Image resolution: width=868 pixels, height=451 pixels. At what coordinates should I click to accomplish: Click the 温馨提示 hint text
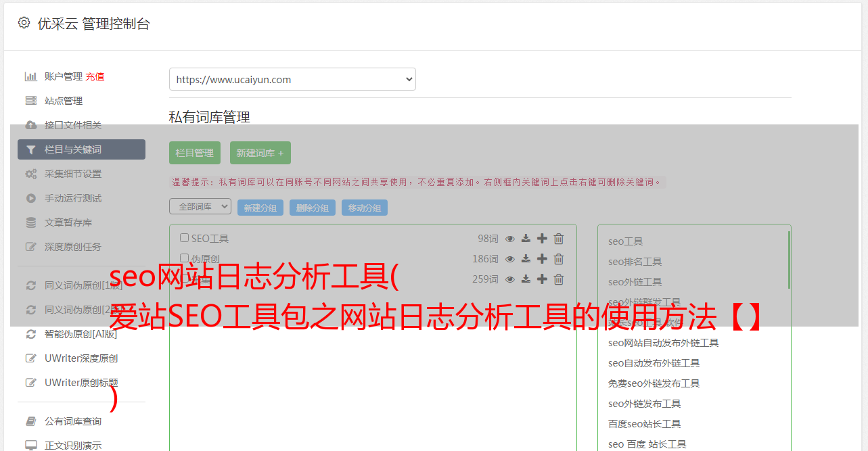[417, 182]
